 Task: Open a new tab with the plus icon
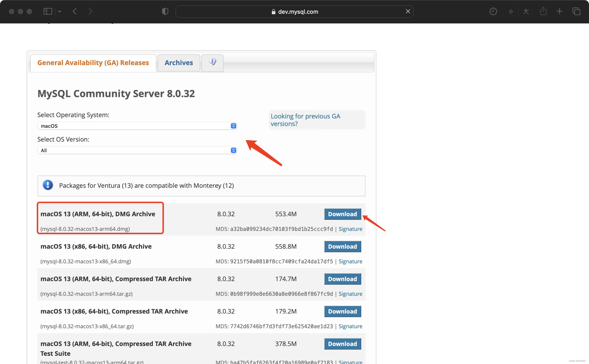(x=559, y=11)
